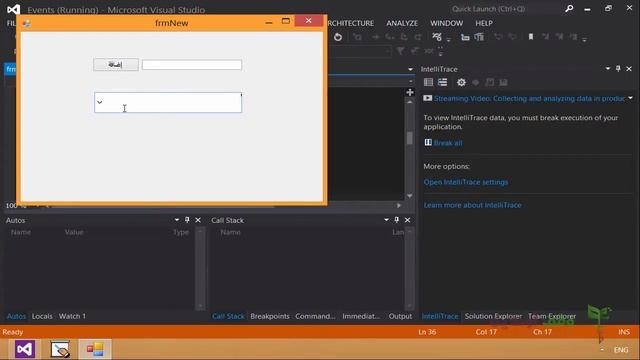Viewport: 640px width, 360px height.
Task: Open the running form app taskbar icon
Action: (95, 349)
